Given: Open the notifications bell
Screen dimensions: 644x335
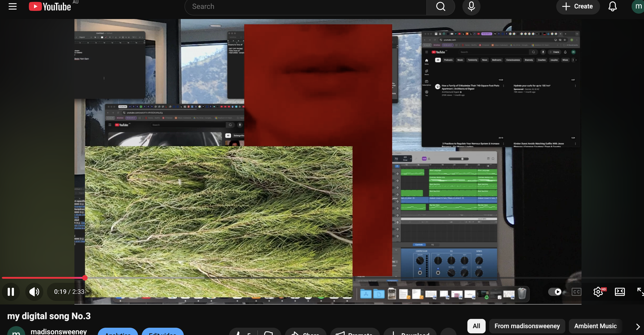Looking at the screenshot, I should tap(612, 6).
